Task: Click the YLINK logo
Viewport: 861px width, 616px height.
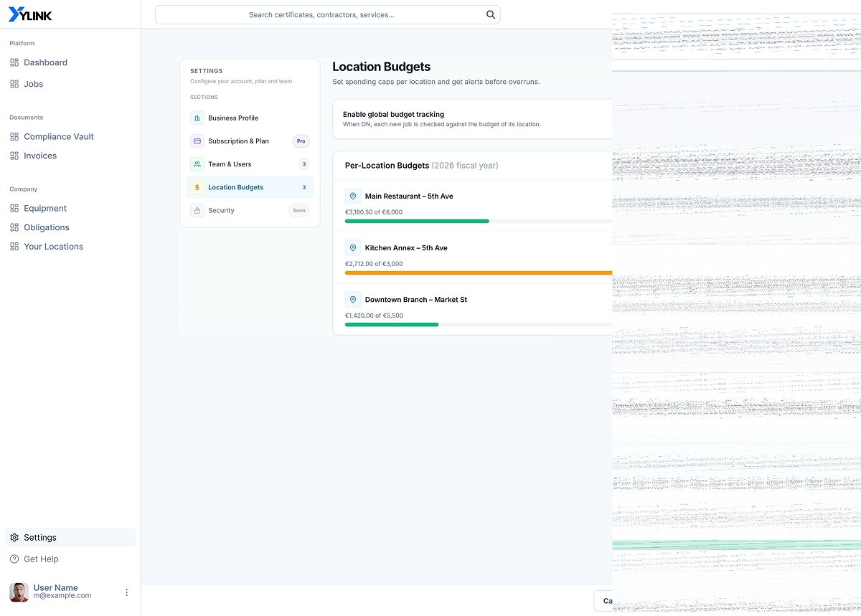Action: coord(30,14)
